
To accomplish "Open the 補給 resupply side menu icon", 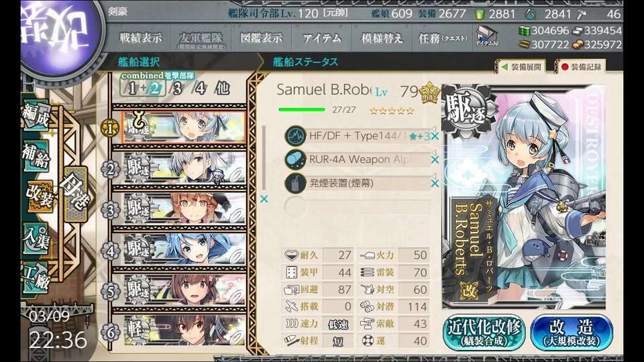I will tap(36, 156).
